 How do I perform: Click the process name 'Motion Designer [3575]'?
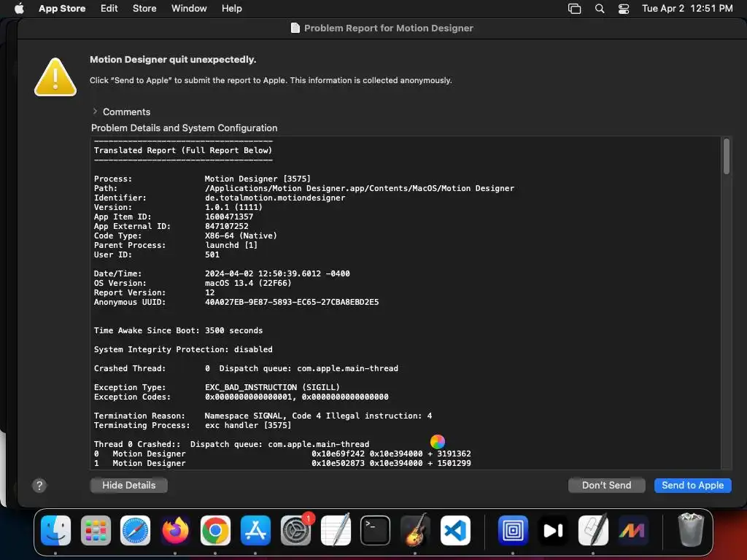pyautogui.click(x=258, y=179)
